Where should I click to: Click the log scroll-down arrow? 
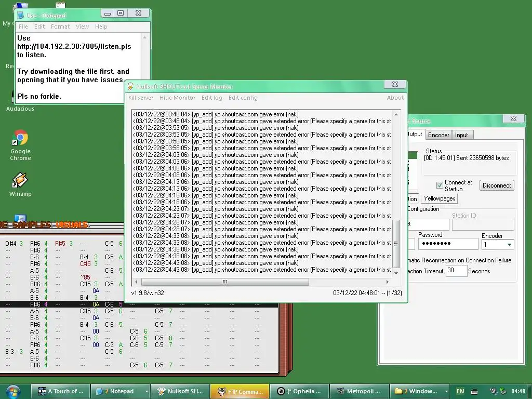[395, 273]
